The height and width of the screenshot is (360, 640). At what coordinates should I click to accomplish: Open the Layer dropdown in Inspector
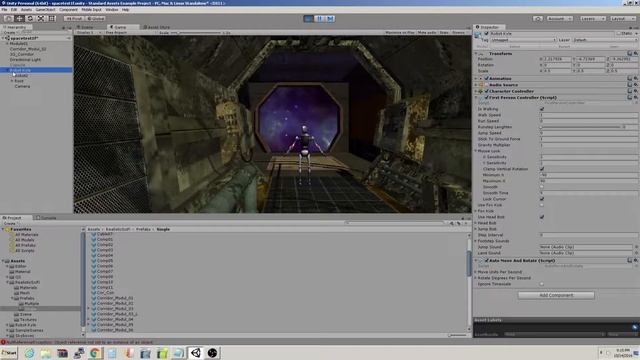click(605, 40)
